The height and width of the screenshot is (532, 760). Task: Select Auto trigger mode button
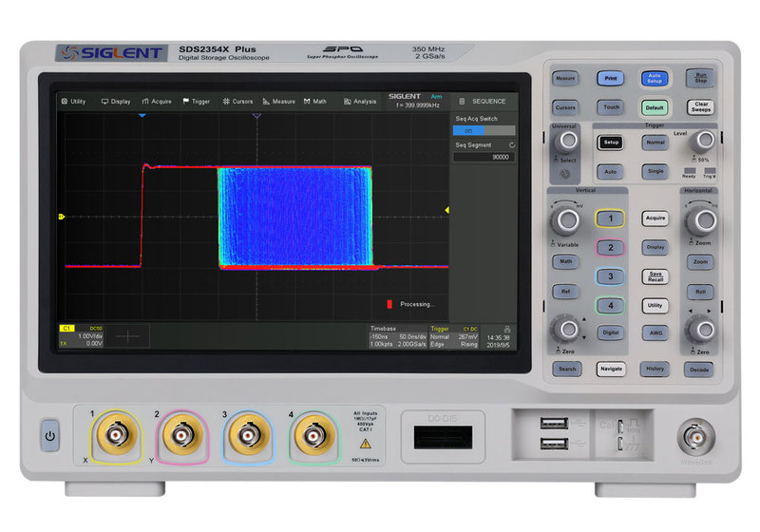click(x=610, y=172)
